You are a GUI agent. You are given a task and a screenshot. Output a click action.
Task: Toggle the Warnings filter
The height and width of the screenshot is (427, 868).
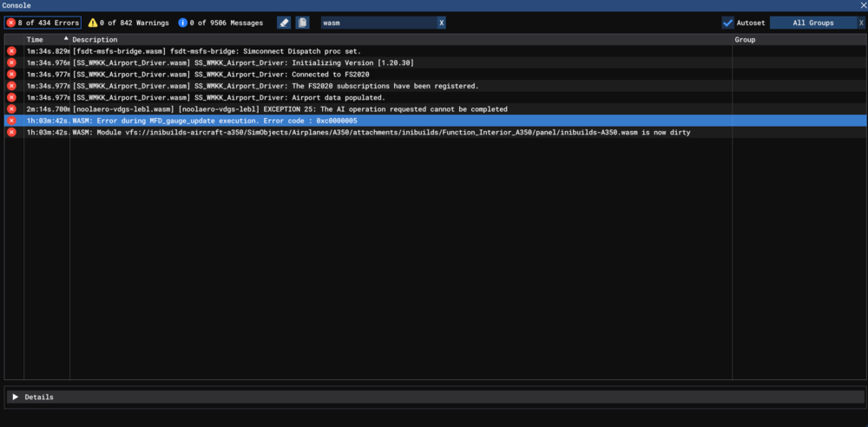[x=128, y=23]
